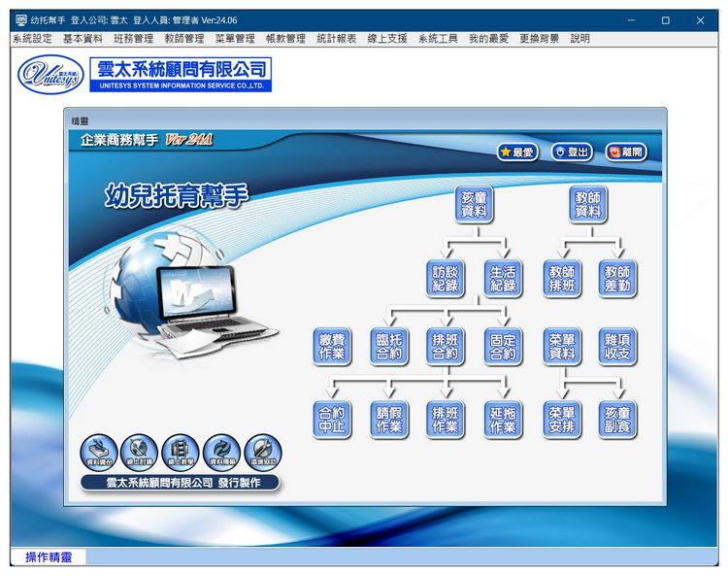
Task: Click the Unitesys oval company logo
Action: [51, 75]
